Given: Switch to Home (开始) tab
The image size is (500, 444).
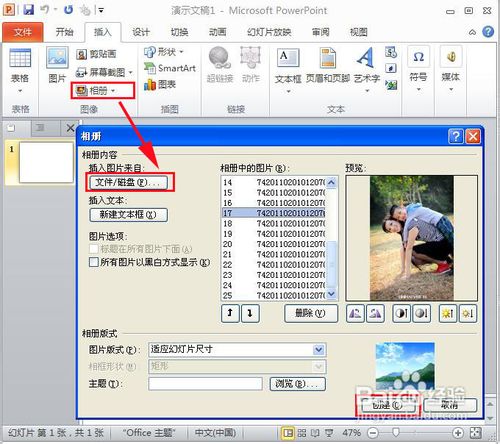Looking at the screenshot, I should [x=64, y=32].
